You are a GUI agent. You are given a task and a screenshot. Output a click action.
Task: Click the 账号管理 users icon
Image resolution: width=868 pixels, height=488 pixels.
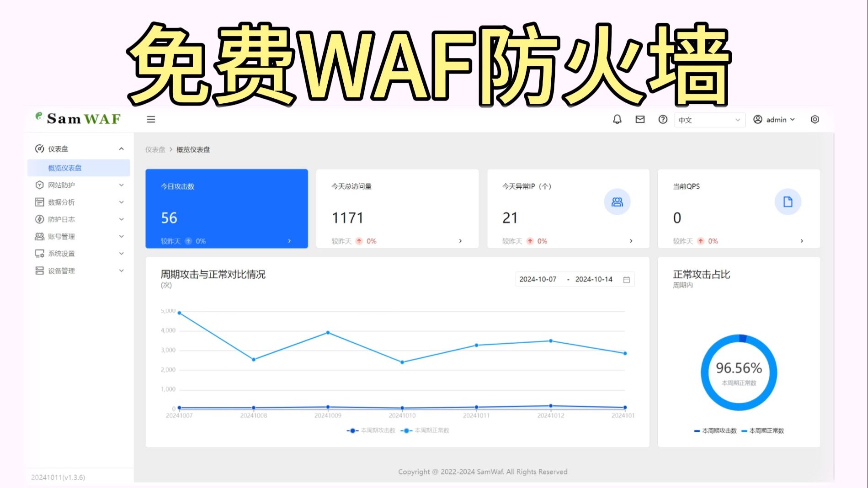click(40, 236)
